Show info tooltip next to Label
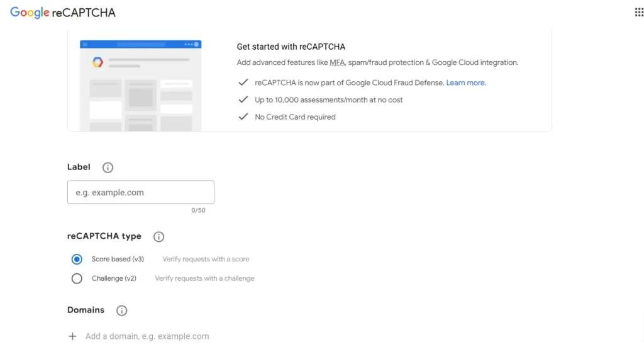The image size is (644, 347). tap(108, 168)
